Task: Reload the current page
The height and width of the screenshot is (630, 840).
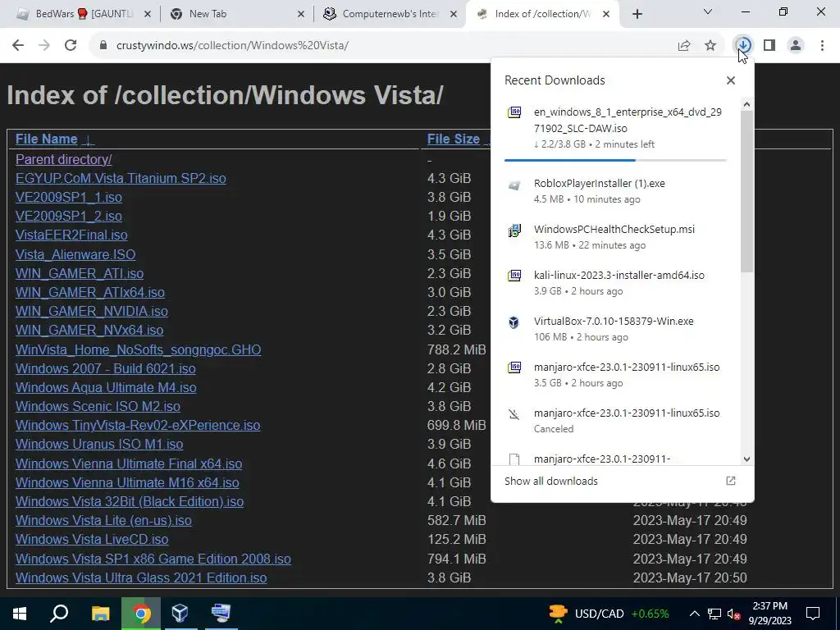Action: (x=71, y=46)
